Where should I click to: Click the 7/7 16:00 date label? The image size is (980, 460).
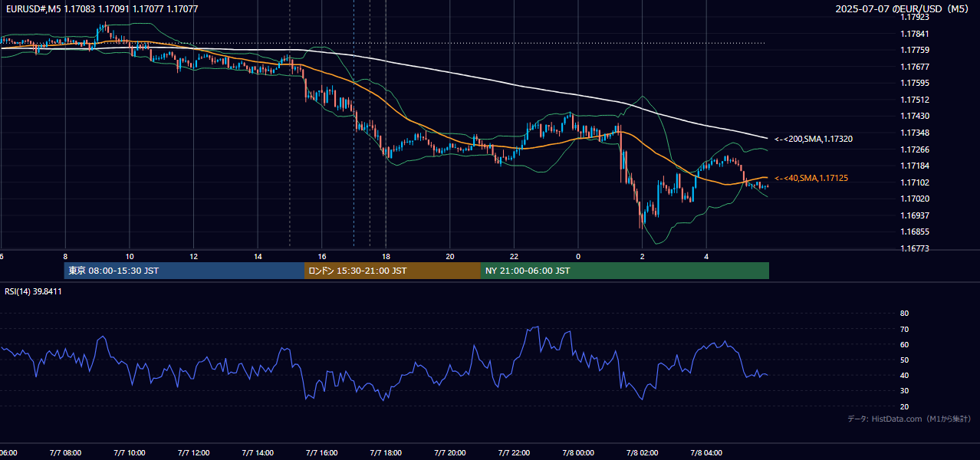point(322,453)
